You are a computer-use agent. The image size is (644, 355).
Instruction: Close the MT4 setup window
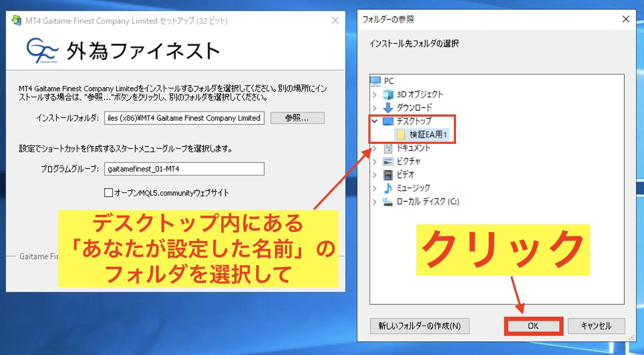(335, 20)
